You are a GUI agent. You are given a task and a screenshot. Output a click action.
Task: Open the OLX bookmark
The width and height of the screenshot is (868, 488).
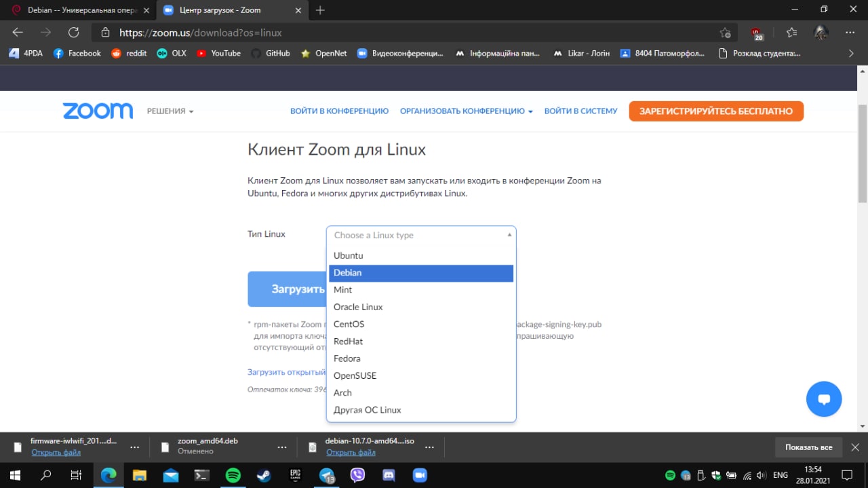[172, 53]
